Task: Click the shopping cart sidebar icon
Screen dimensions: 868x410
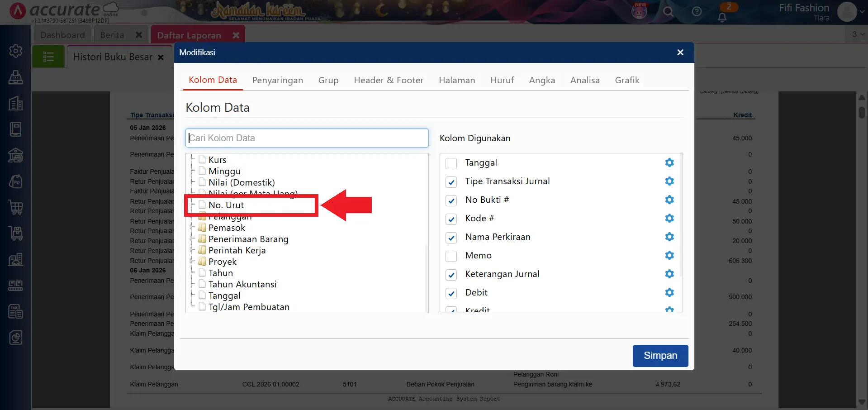Action: pyautogui.click(x=16, y=207)
